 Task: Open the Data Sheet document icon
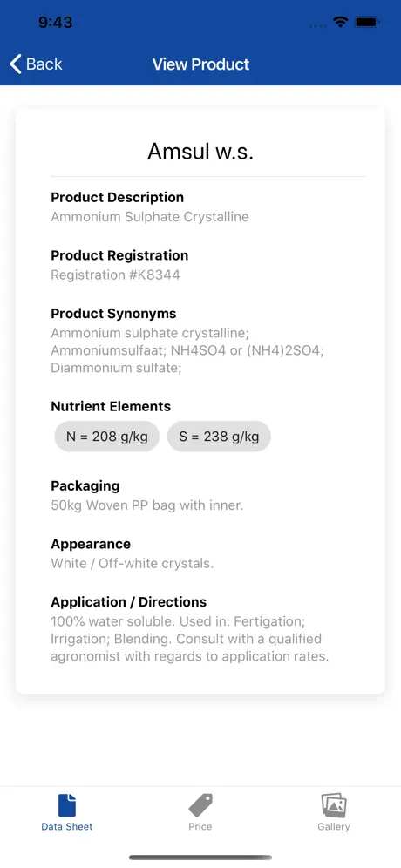67,805
